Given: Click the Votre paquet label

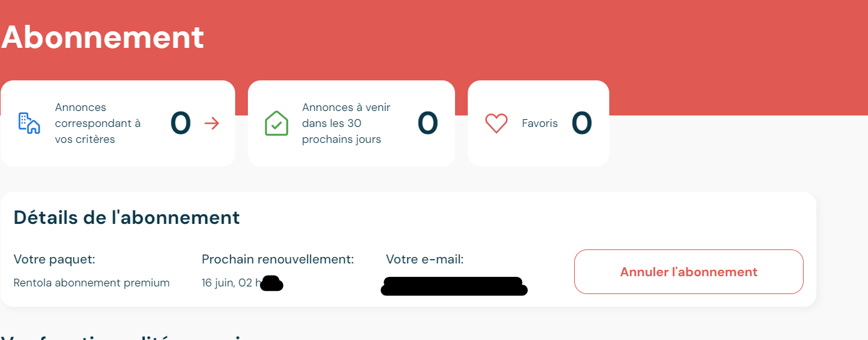Looking at the screenshot, I should [x=54, y=260].
